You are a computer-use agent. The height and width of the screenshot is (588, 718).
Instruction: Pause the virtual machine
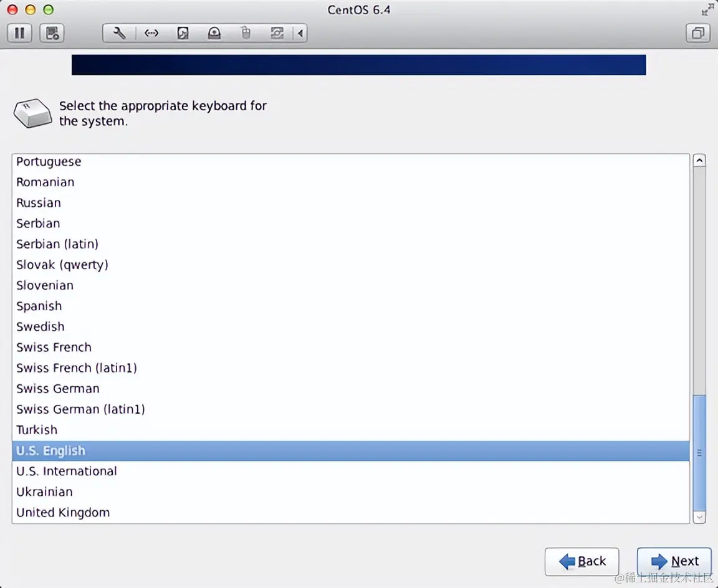tap(20, 33)
